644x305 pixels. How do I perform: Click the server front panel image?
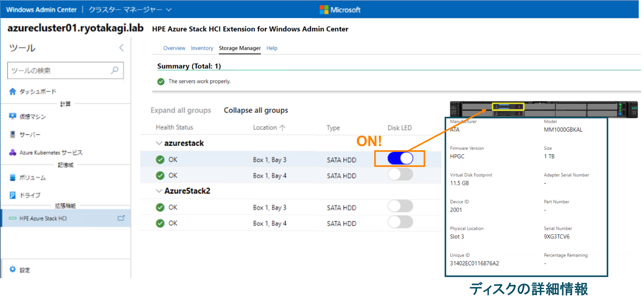(544, 109)
